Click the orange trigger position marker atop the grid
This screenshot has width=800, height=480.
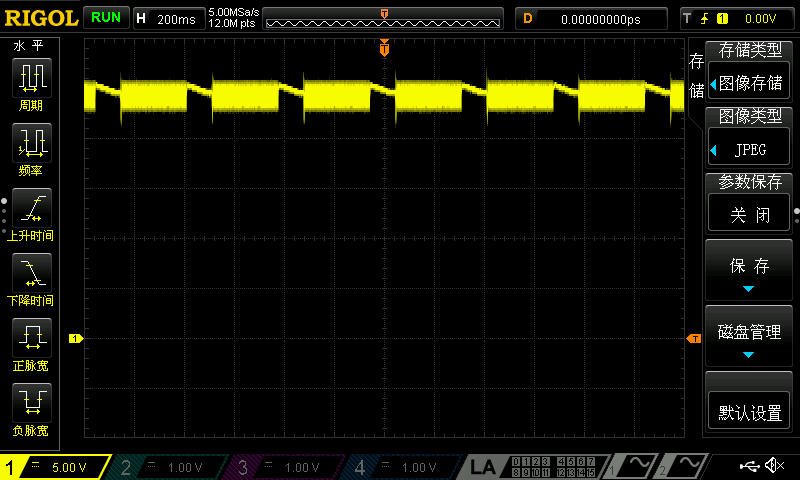point(384,48)
